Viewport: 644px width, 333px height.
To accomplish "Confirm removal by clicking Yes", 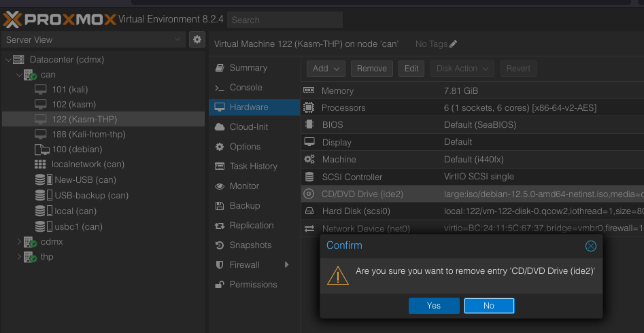I will (x=434, y=306).
